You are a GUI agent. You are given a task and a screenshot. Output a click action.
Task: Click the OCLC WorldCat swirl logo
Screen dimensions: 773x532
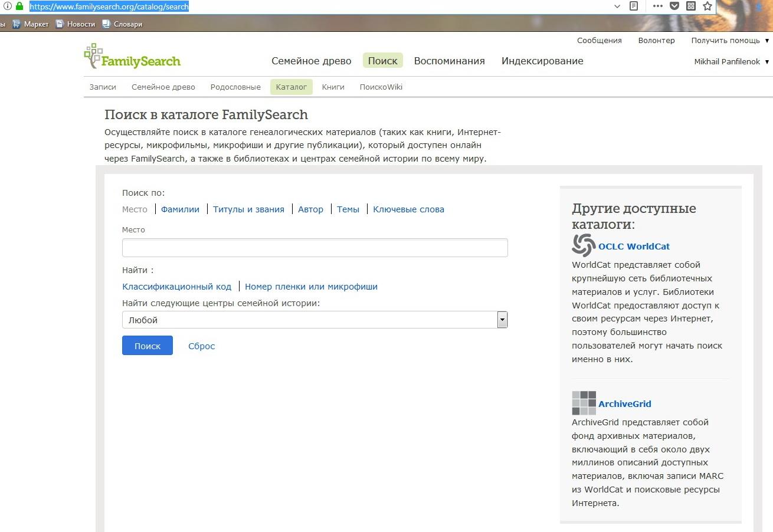[x=584, y=245]
